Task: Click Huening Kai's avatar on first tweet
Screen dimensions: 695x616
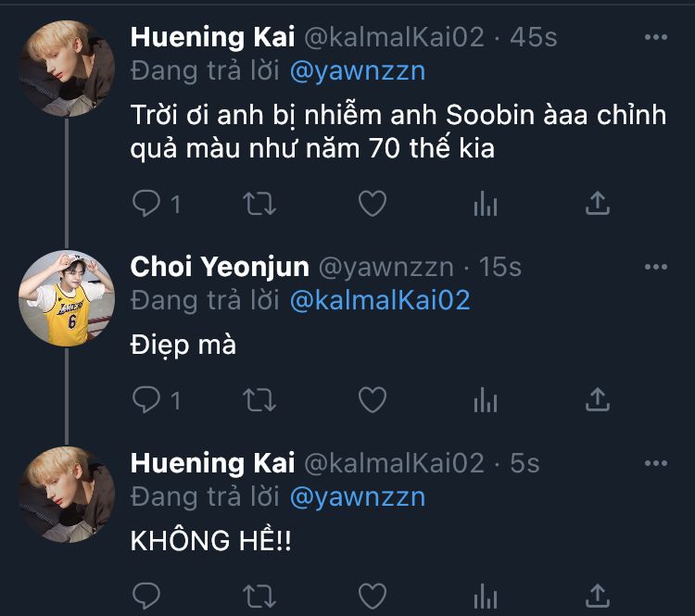Action: 67,68
